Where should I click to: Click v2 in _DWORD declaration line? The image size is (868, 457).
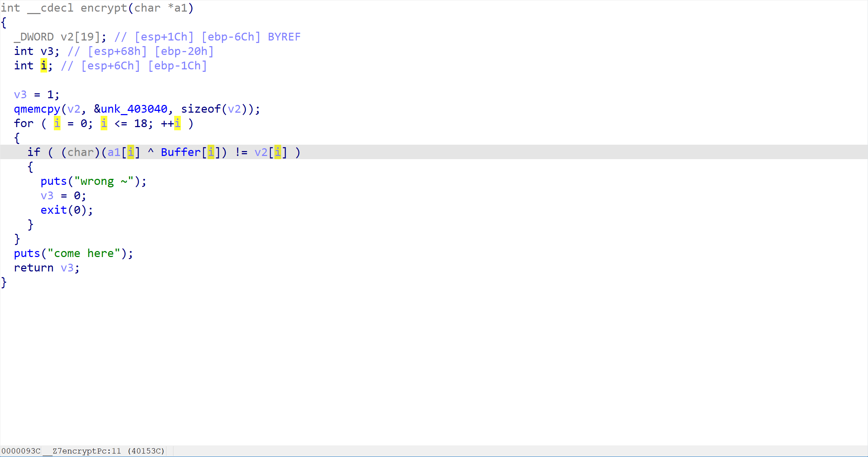(67, 37)
